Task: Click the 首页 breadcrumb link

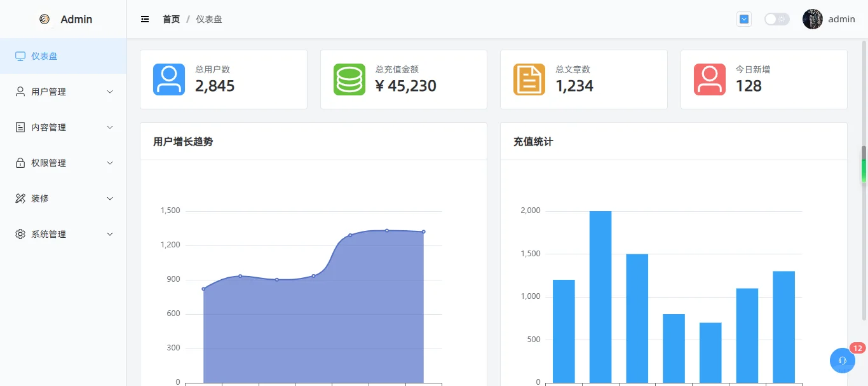Action: [170, 19]
